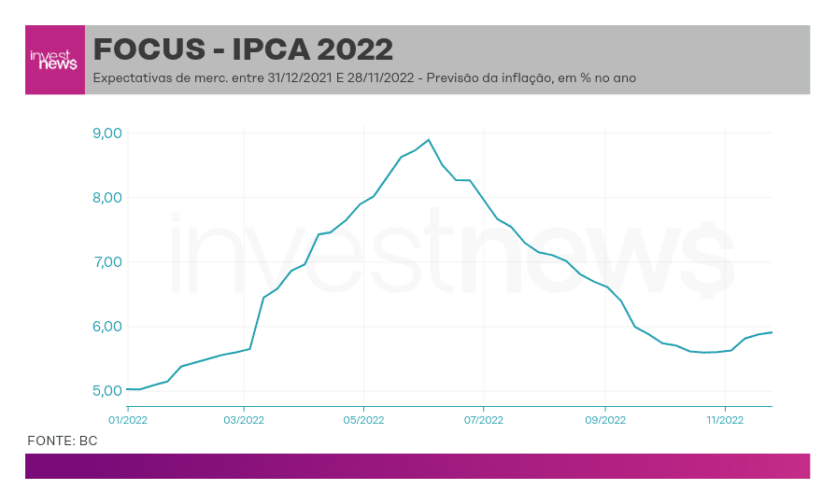Image resolution: width=836 pixels, height=504 pixels.
Task: Click the purple gradient footer bar
Action: (x=418, y=466)
